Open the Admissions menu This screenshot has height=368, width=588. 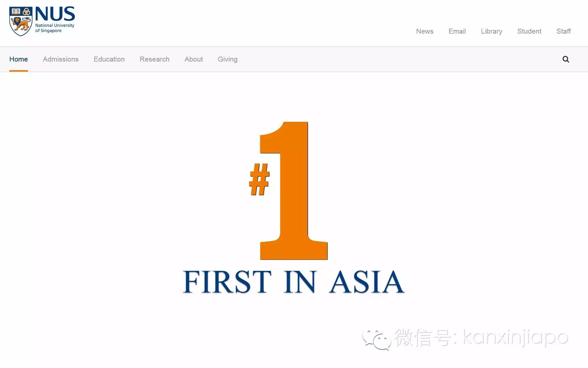(61, 59)
